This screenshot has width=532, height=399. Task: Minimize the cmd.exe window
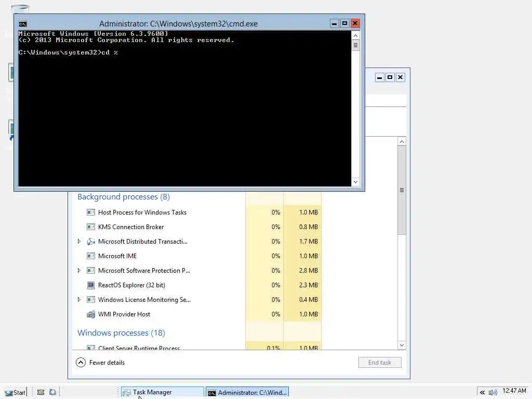coord(334,23)
